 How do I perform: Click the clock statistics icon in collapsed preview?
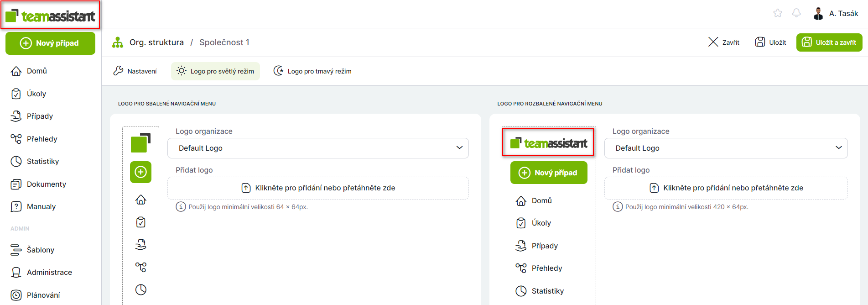pos(140,289)
